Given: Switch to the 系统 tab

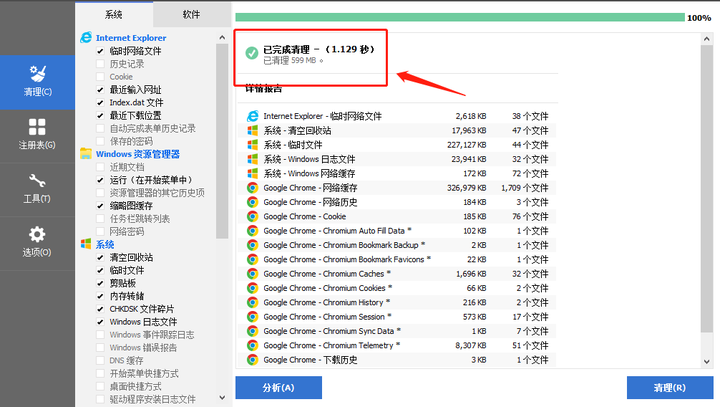Looking at the screenshot, I should [114, 15].
